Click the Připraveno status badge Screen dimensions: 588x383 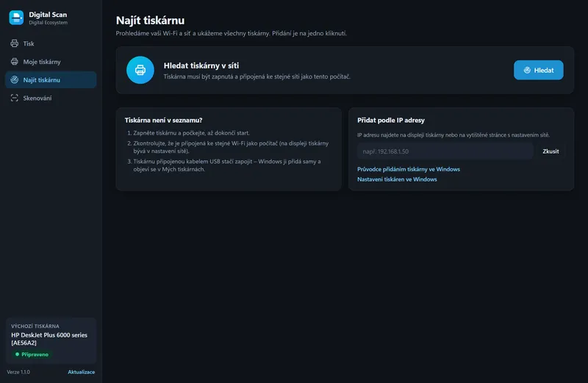[x=32, y=354]
